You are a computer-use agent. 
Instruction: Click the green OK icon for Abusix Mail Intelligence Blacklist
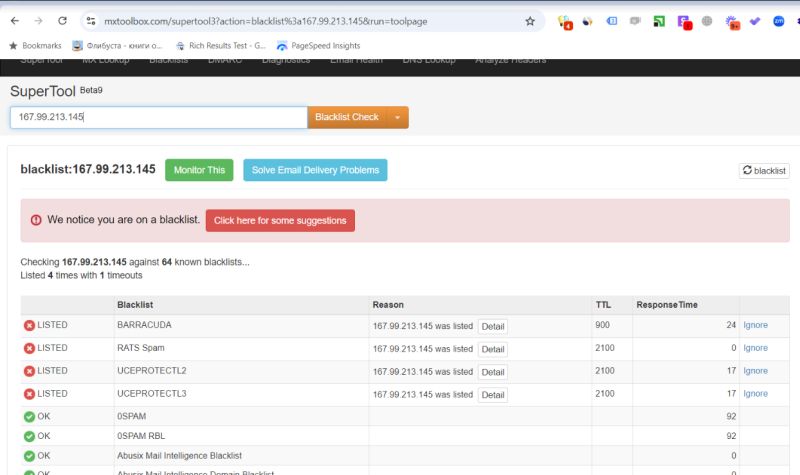tap(29, 456)
